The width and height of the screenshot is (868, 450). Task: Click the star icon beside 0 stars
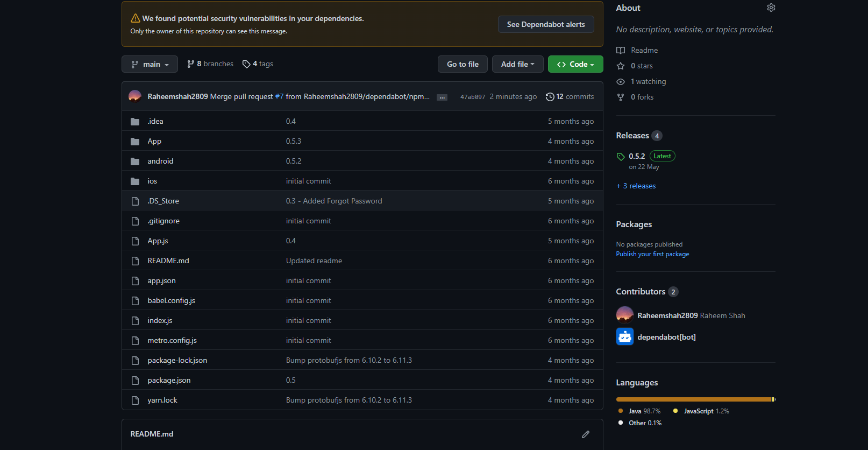[621, 66]
